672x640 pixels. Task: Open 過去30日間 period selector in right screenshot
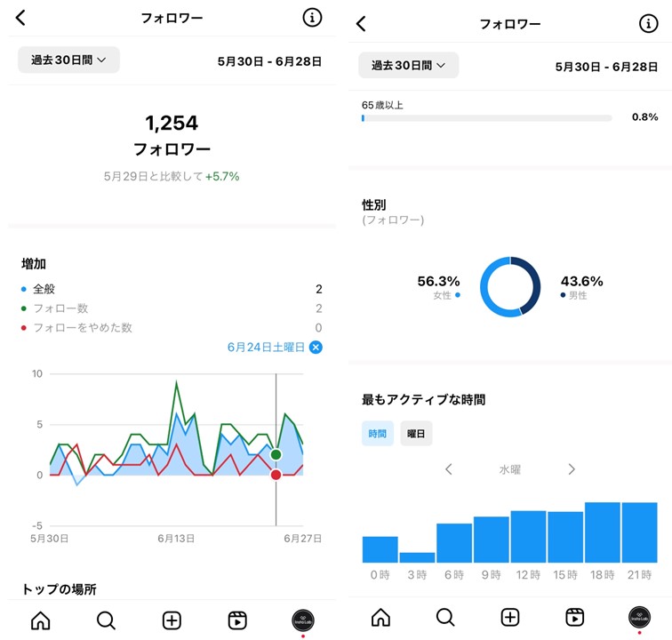coord(409,66)
